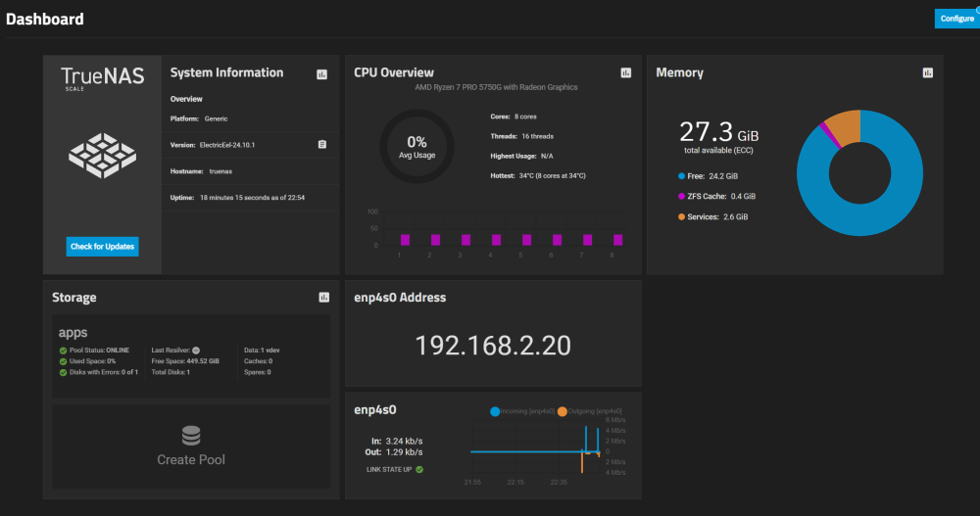Click the Threads 16 threads text
The width and height of the screenshot is (980, 516).
522,136
